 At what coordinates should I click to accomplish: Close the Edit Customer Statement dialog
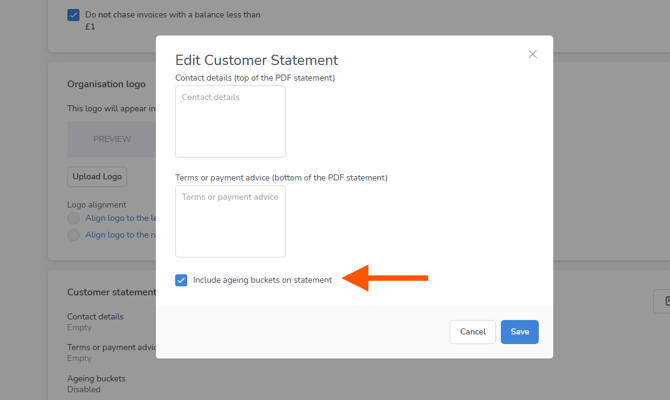(x=532, y=54)
